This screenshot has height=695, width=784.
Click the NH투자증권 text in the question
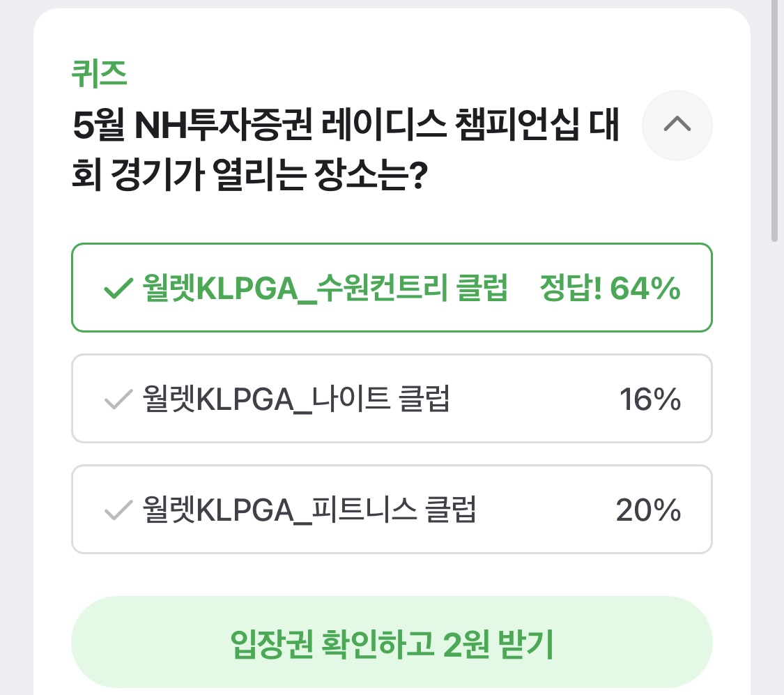[222, 126]
